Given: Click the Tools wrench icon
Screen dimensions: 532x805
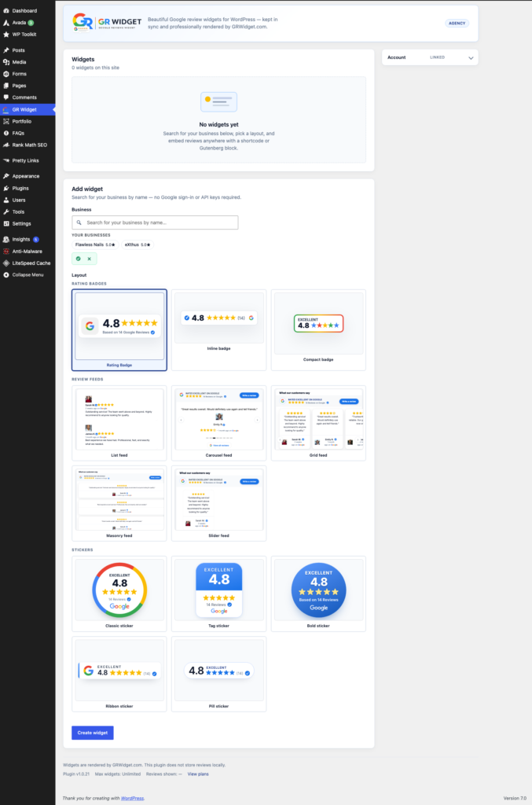Looking at the screenshot, I should [6, 211].
